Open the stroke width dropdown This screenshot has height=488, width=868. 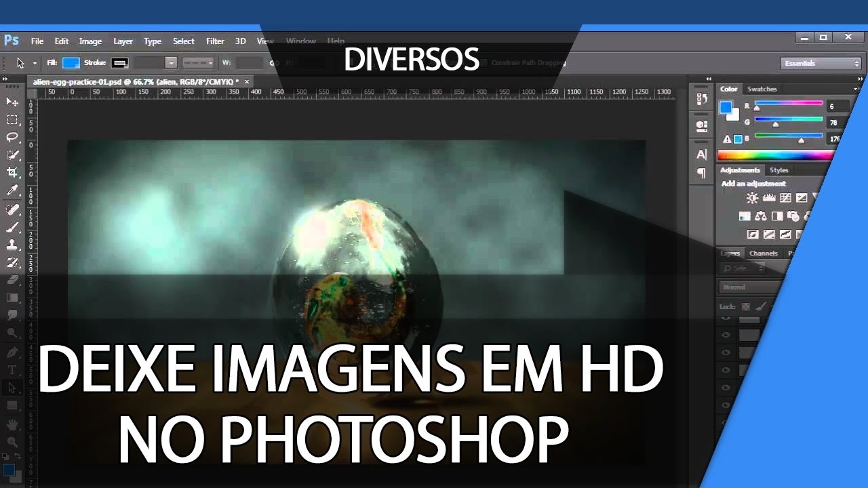pyautogui.click(x=171, y=62)
